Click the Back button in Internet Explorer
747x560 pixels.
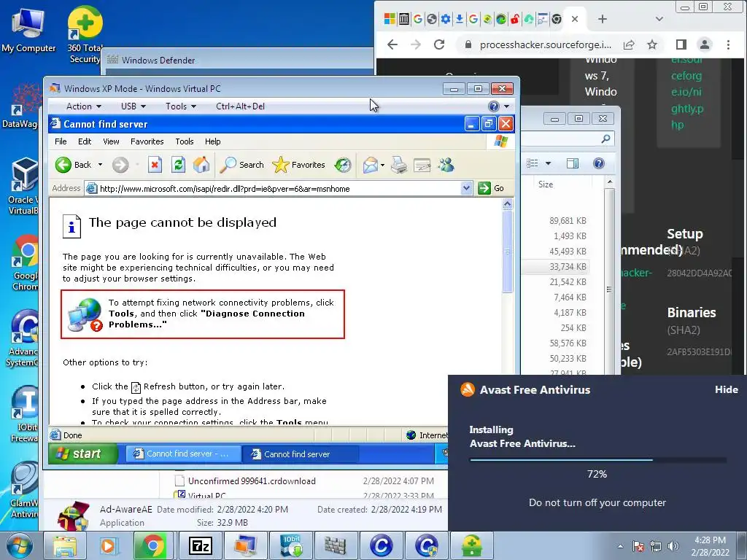(74, 165)
